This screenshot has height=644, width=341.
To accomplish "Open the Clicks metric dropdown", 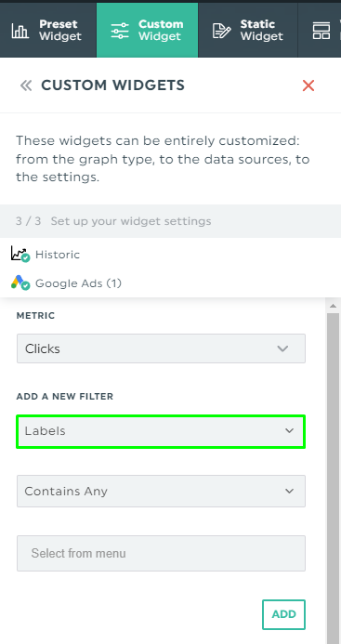I will [161, 348].
